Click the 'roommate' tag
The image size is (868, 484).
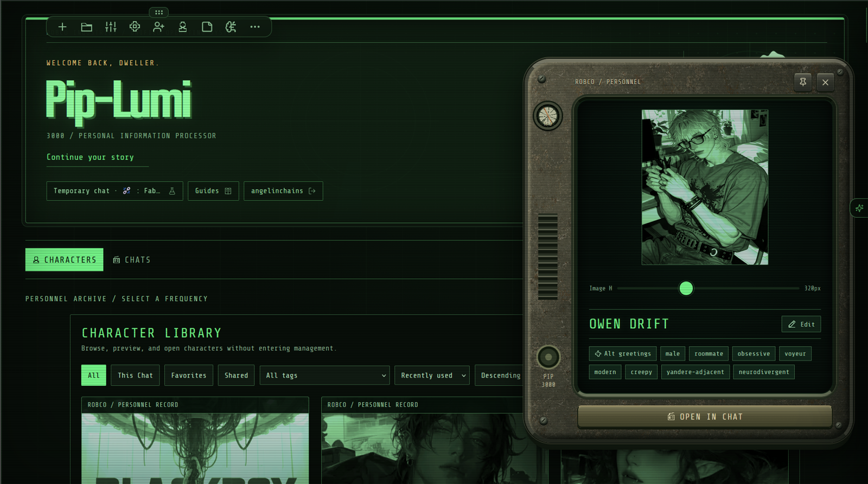[x=709, y=354]
